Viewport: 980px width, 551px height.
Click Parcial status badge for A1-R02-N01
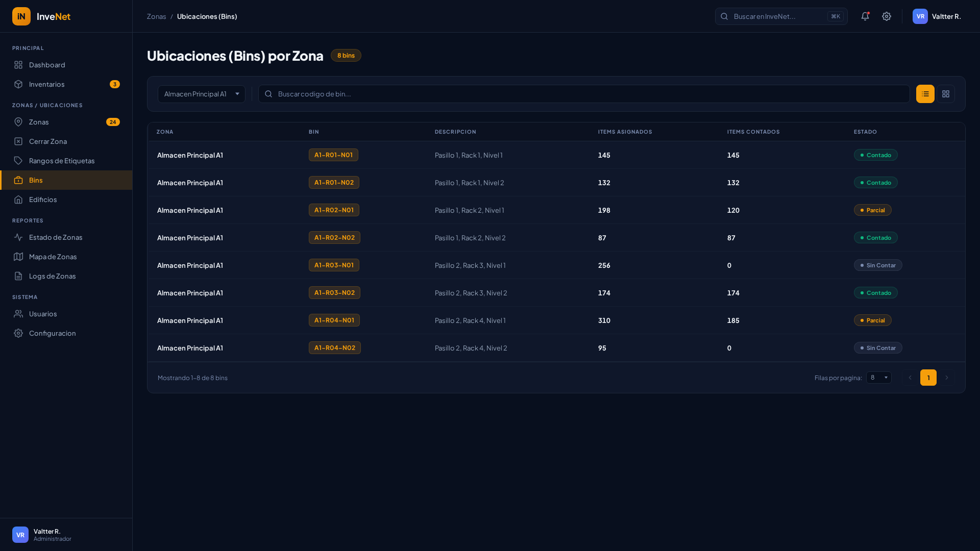click(872, 210)
